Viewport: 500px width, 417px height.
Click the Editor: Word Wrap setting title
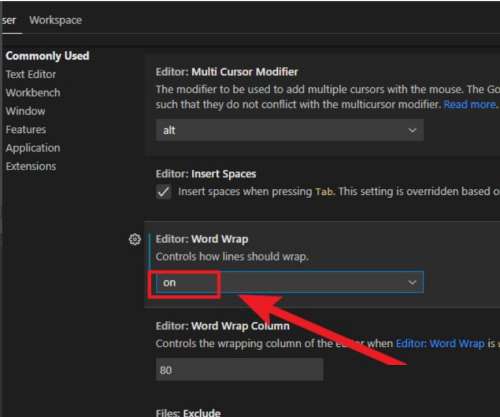click(x=202, y=239)
